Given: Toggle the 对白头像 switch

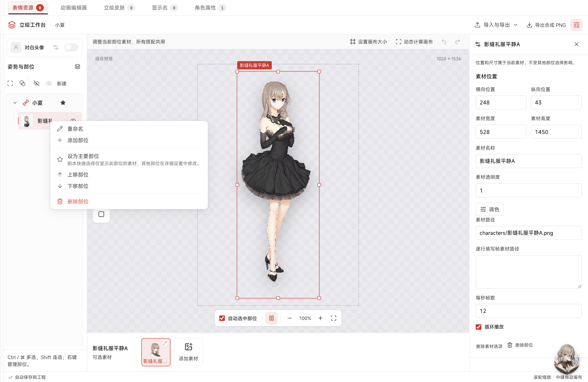Looking at the screenshot, I should (71, 47).
